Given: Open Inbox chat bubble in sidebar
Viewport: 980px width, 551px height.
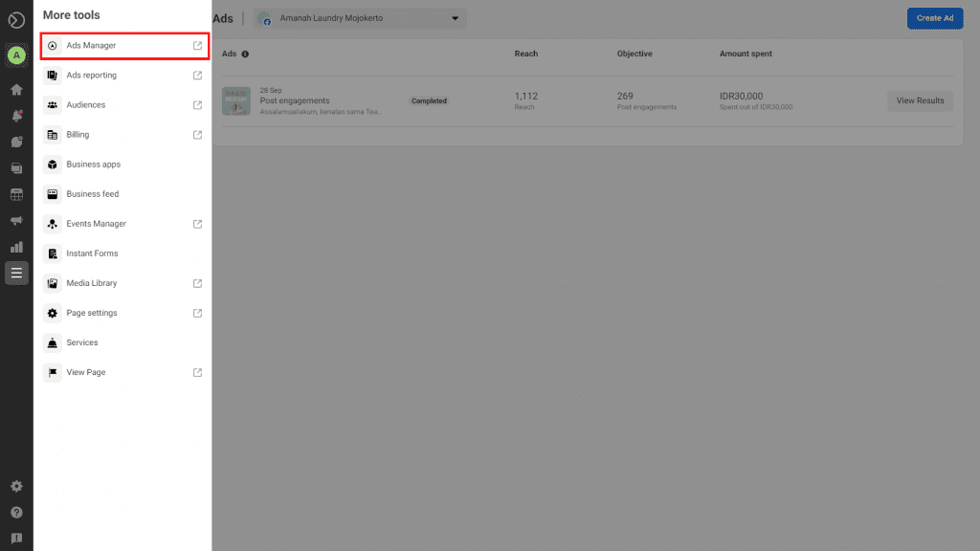Looking at the screenshot, I should [x=17, y=142].
